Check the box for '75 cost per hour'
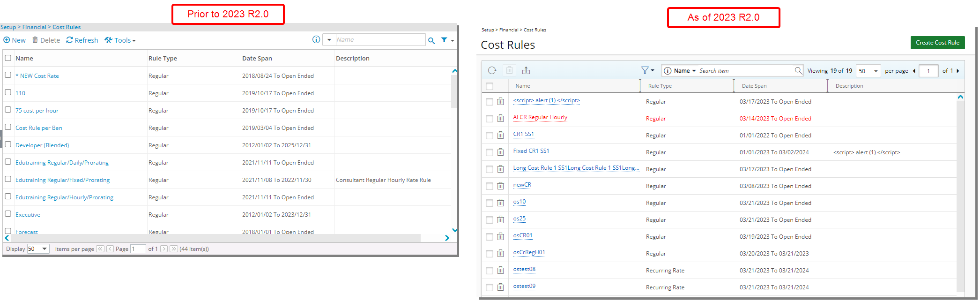This screenshot has height=302, width=980. 8,110
